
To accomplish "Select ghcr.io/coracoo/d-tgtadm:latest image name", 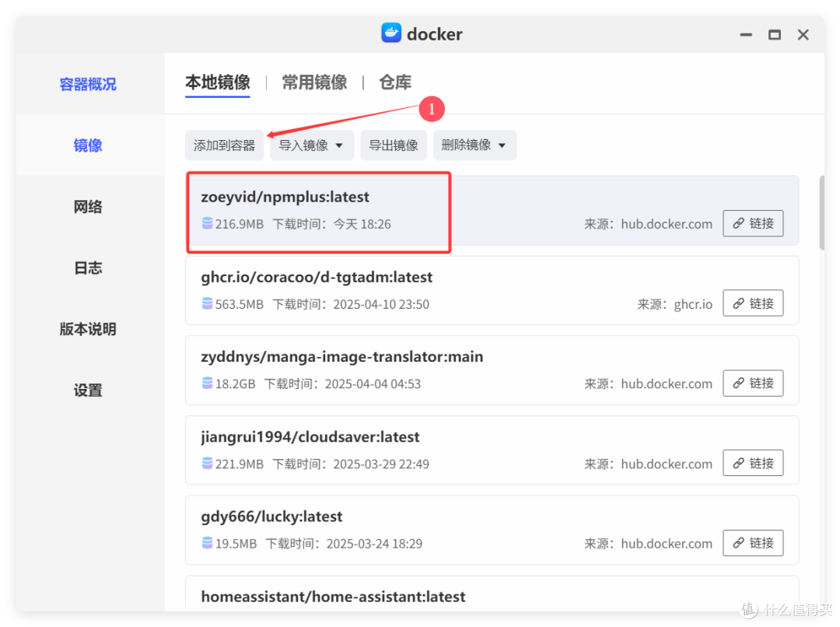I will click(x=317, y=278).
